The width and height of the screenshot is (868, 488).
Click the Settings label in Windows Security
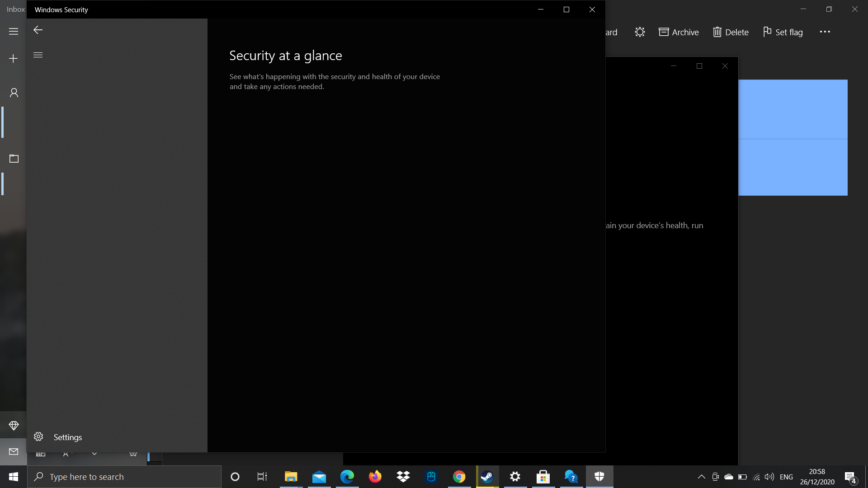(68, 437)
